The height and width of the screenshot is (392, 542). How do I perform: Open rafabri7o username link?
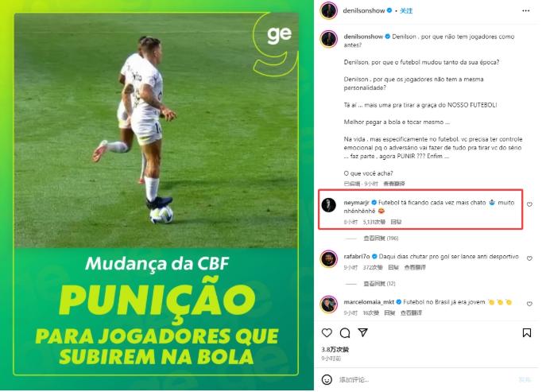(357, 257)
